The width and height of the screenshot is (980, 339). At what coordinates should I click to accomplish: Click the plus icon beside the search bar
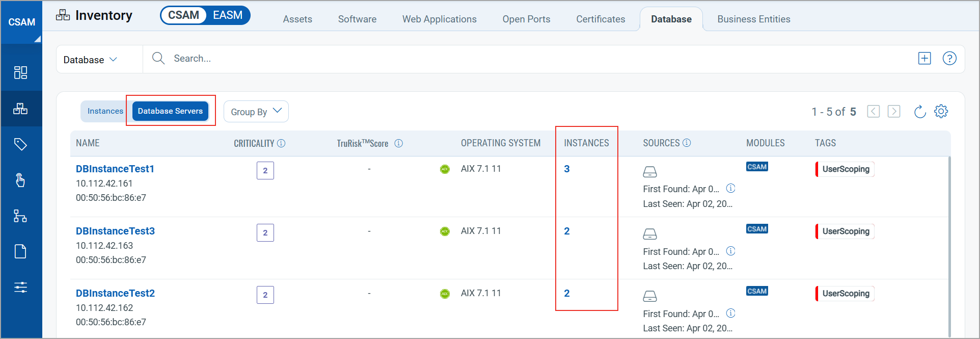[924, 58]
